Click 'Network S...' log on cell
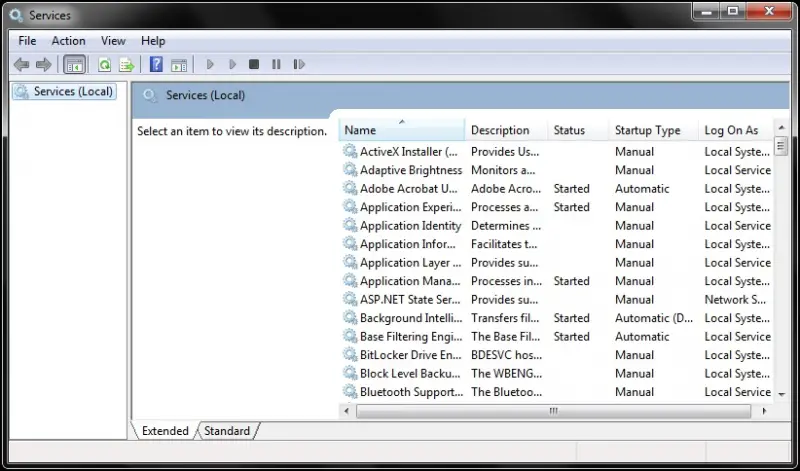 [735, 300]
